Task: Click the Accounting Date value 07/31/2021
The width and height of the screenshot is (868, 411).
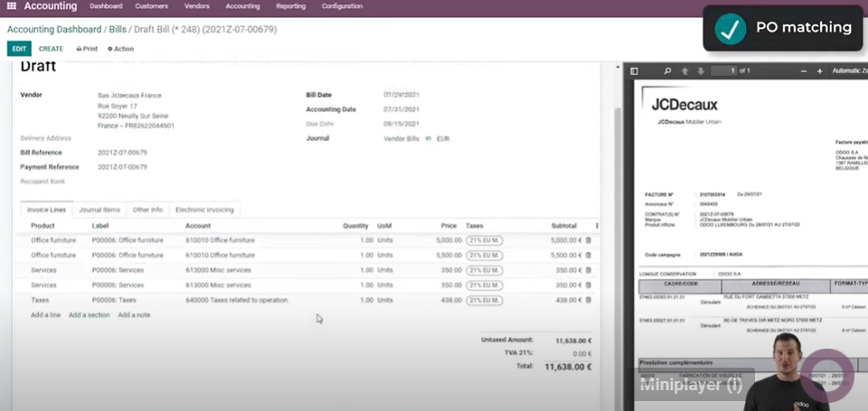Action: coord(401,109)
